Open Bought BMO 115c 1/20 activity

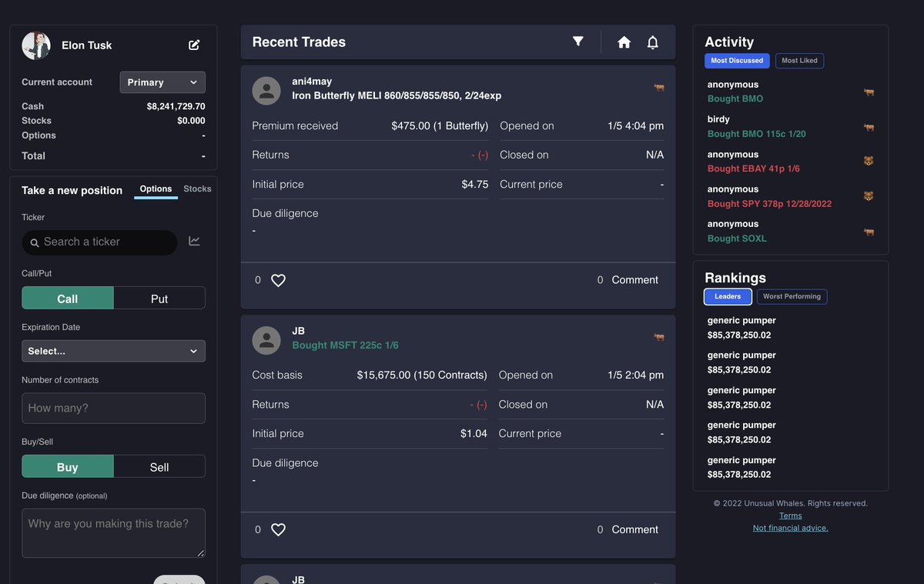(756, 134)
